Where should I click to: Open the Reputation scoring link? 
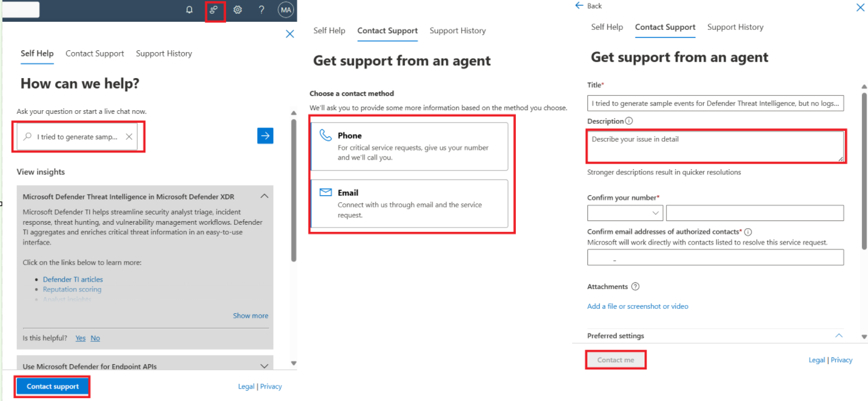tap(72, 289)
